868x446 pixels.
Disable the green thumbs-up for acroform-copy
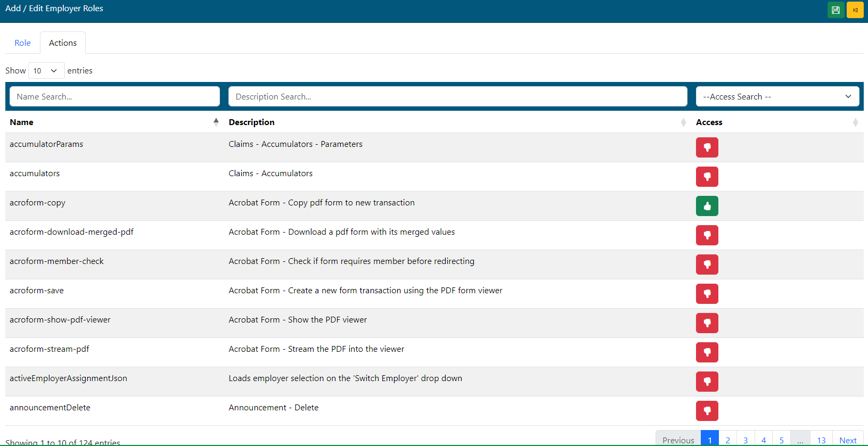[x=707, y=206]
